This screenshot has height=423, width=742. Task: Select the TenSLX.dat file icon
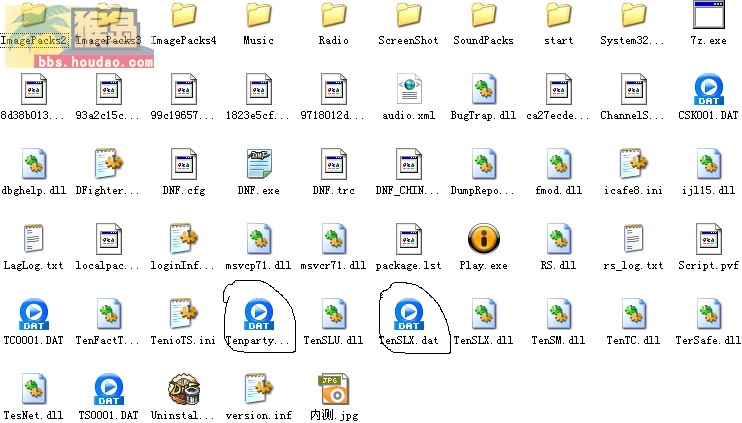point(408,314)
